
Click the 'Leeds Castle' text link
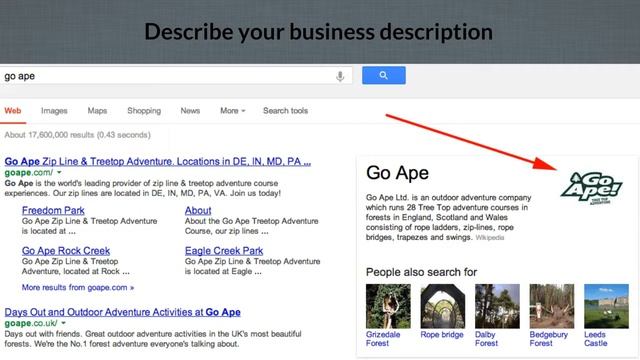[x=596, y=339]
